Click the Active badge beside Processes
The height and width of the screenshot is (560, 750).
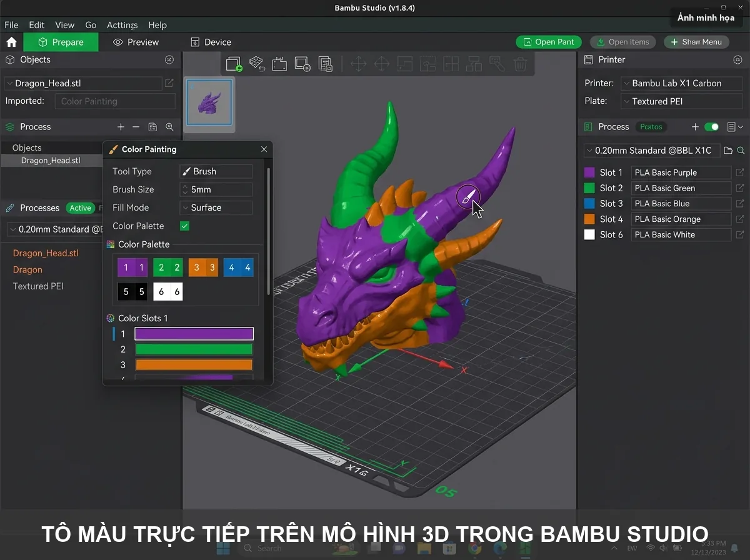(80, 208)
